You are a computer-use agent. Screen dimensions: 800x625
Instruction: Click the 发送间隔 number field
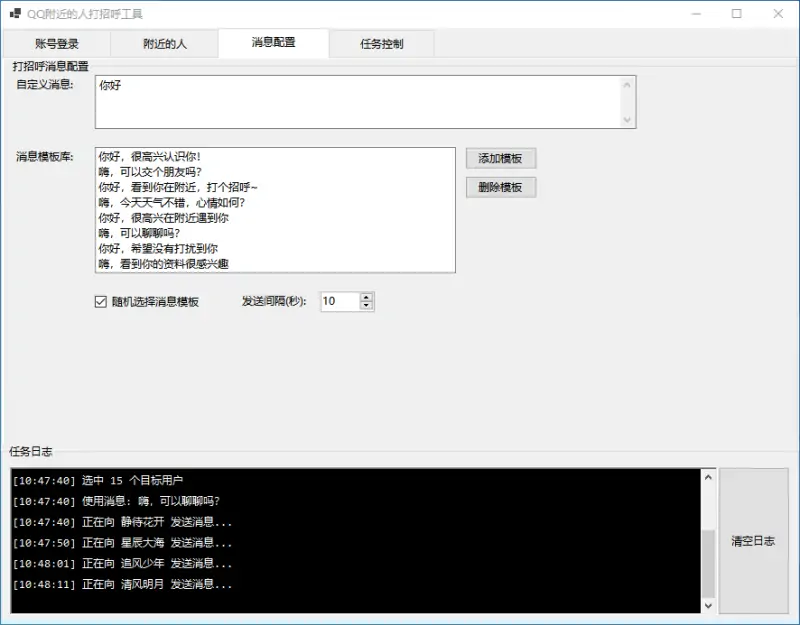(x=338, y=301)
